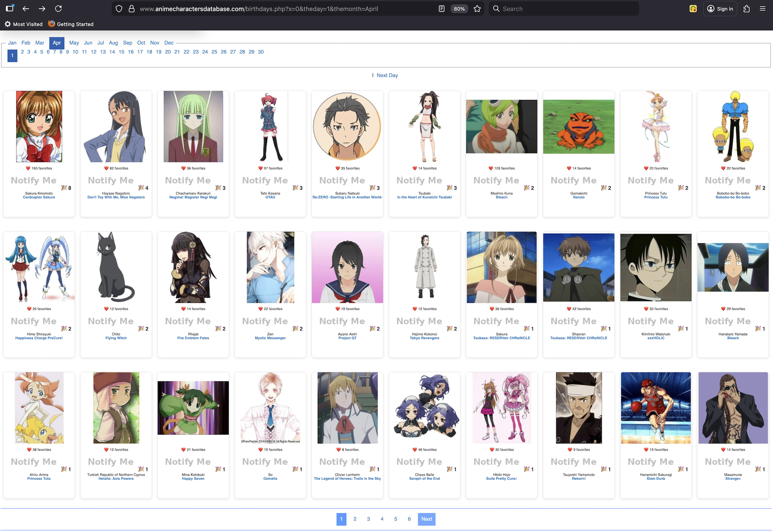Go to pagination page 3
773x532 pixels.
point(368,519)
